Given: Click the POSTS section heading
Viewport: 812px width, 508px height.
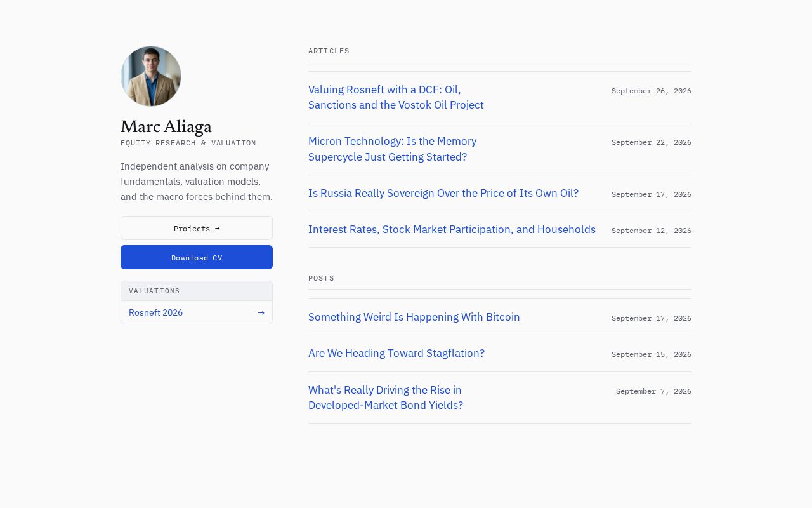Looking at the screenshot, I should pyautogui.click(x=321, y=278).
